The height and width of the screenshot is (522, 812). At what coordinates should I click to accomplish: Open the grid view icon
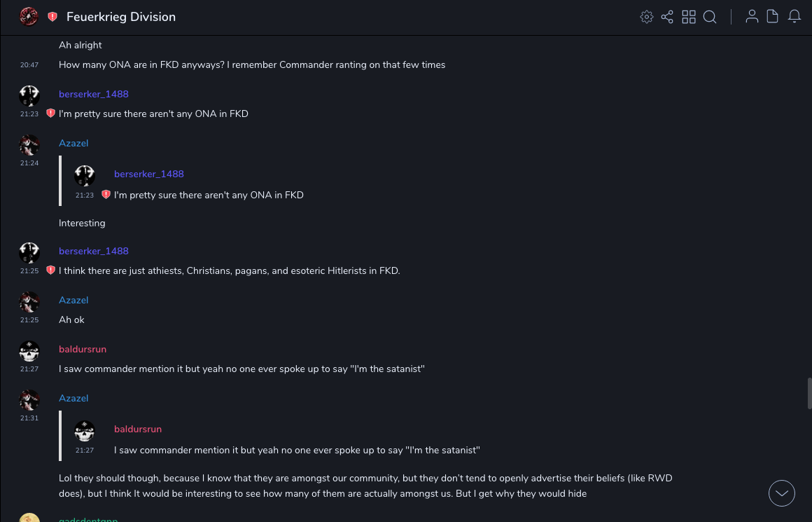coord(689,17)
